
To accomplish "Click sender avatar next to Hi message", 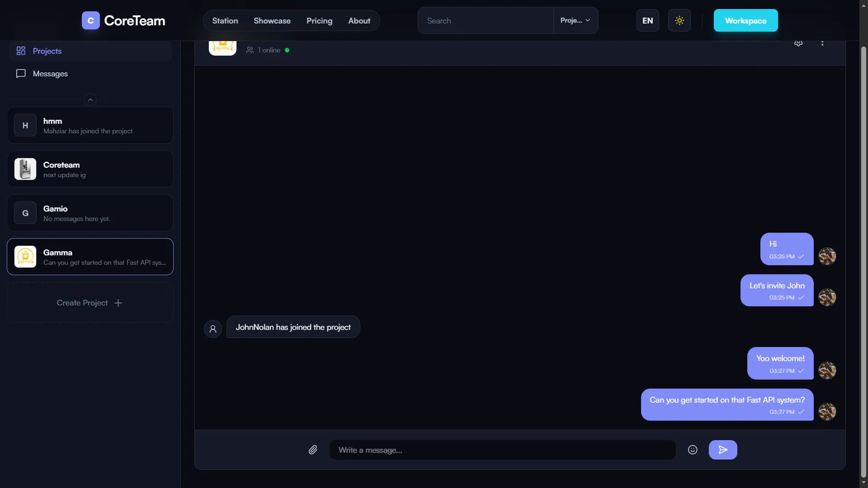I will point(827,256).
